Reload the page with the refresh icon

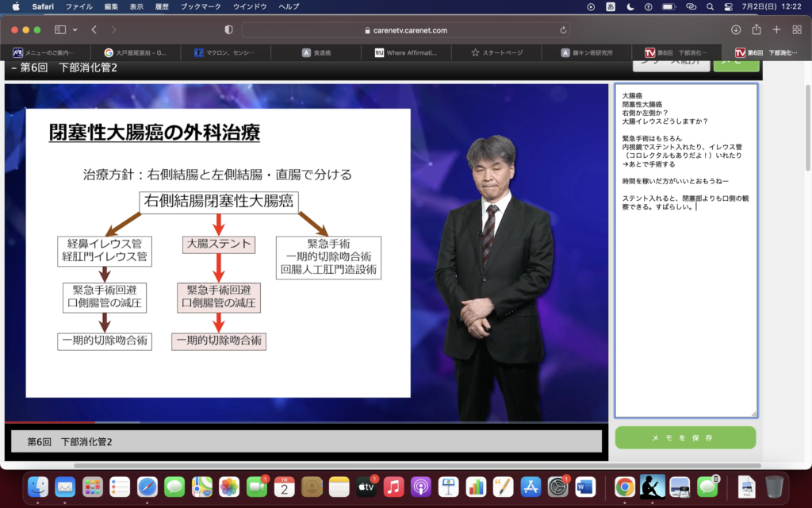563,30
